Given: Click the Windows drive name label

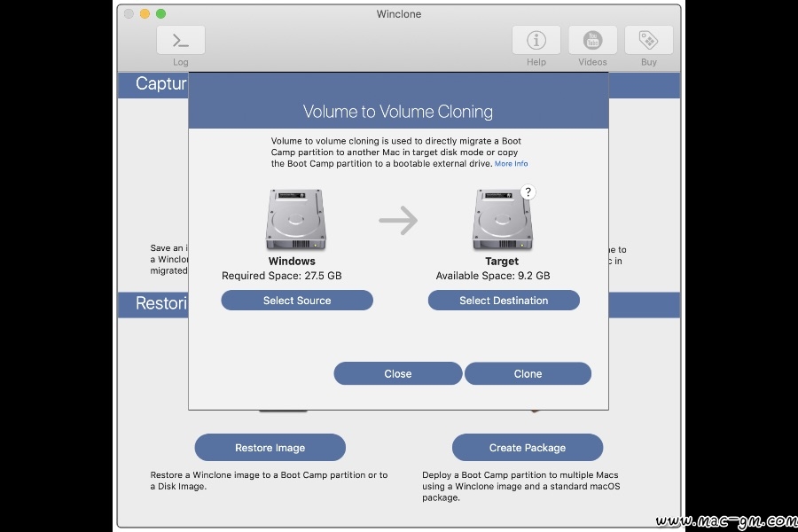Looking at the screenshot, I should click(x=292, y=262).
